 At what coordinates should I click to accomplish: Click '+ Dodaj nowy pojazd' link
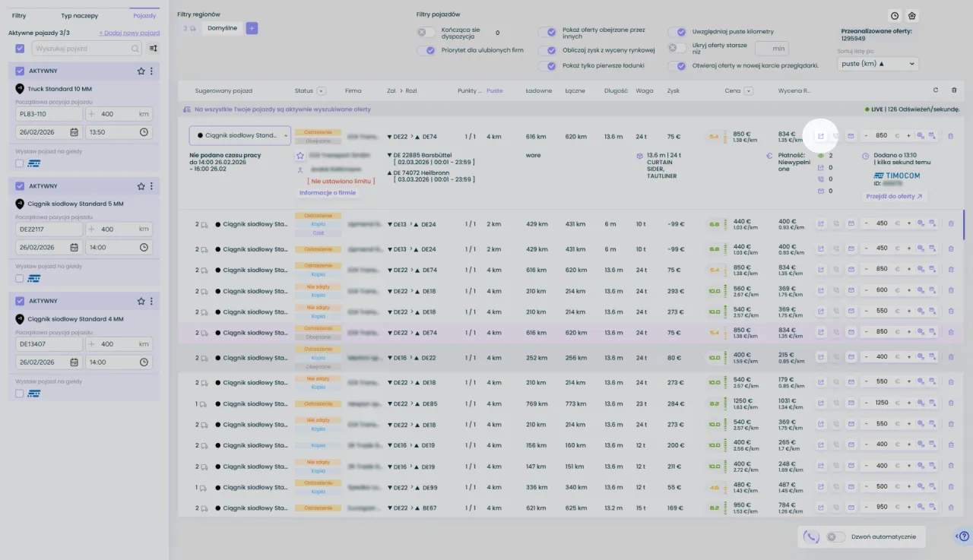pos(129,33)
